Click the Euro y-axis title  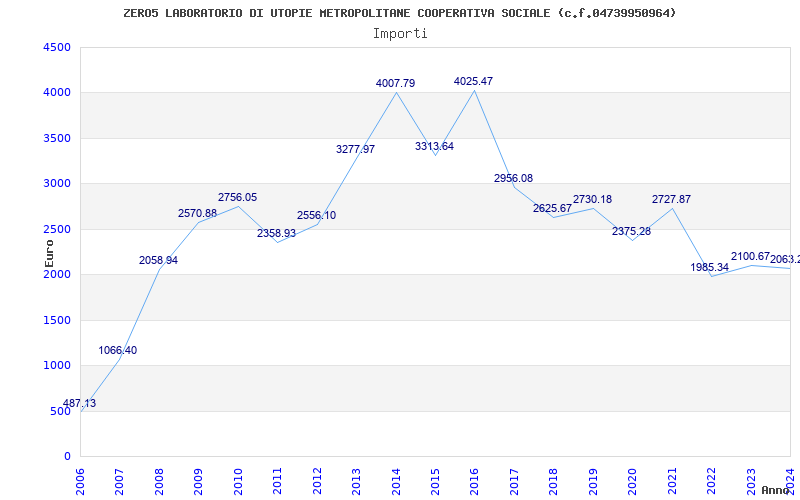(49, 254)
